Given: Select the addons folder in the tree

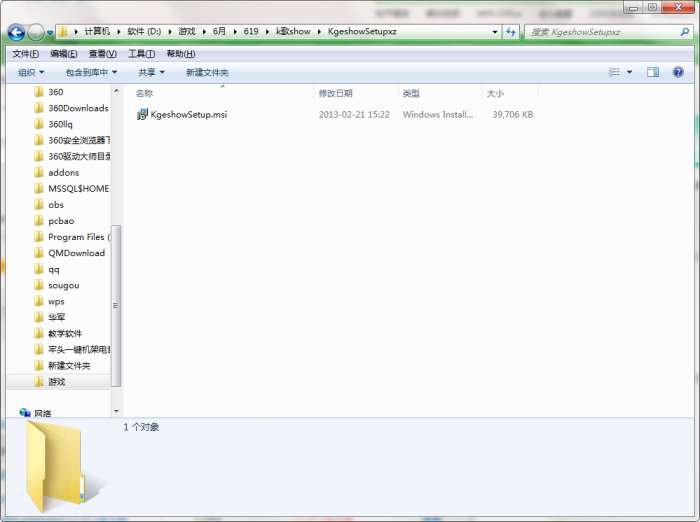Looking at the screenshot, I should click(x=63, y=172).
